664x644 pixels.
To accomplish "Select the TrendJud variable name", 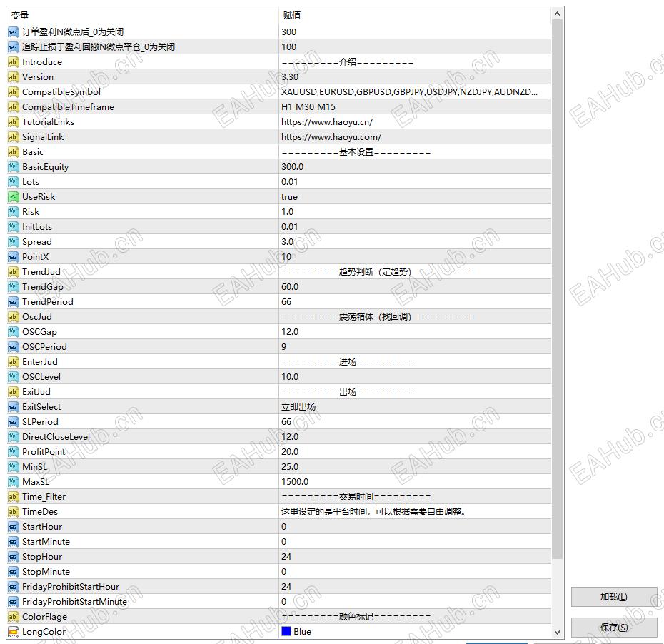I will pyautogui.click(x=41, y=272).
